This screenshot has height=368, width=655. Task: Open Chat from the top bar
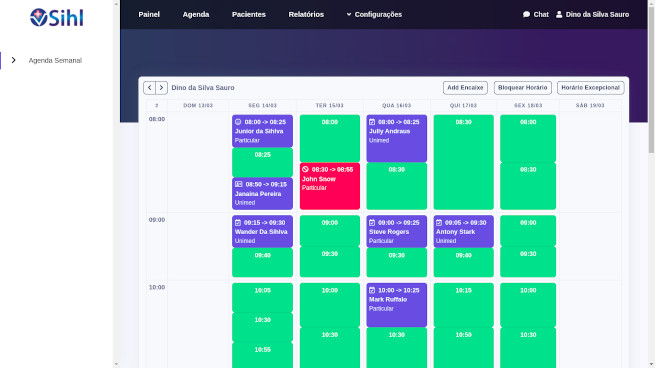tap(536, 14)
